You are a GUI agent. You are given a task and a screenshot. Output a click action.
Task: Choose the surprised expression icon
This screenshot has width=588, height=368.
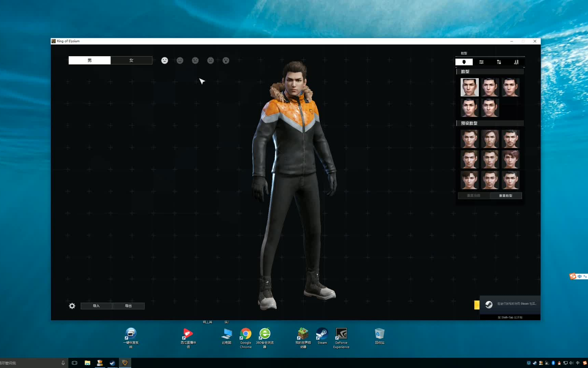point(226,60)
